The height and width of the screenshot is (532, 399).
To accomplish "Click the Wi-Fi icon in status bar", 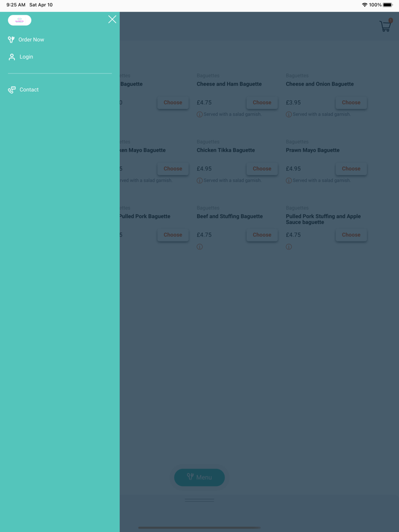I will 365,5.
